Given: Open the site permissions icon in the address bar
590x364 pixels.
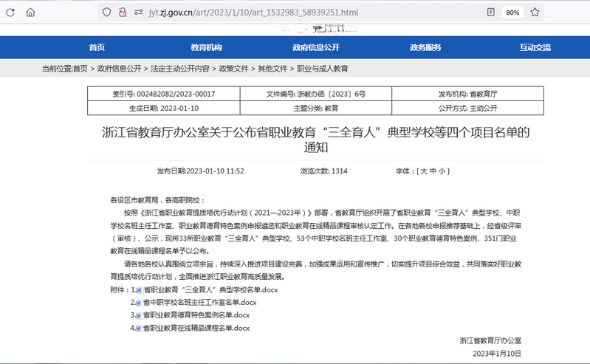Looking at the screenshot, I should (137, 13).
